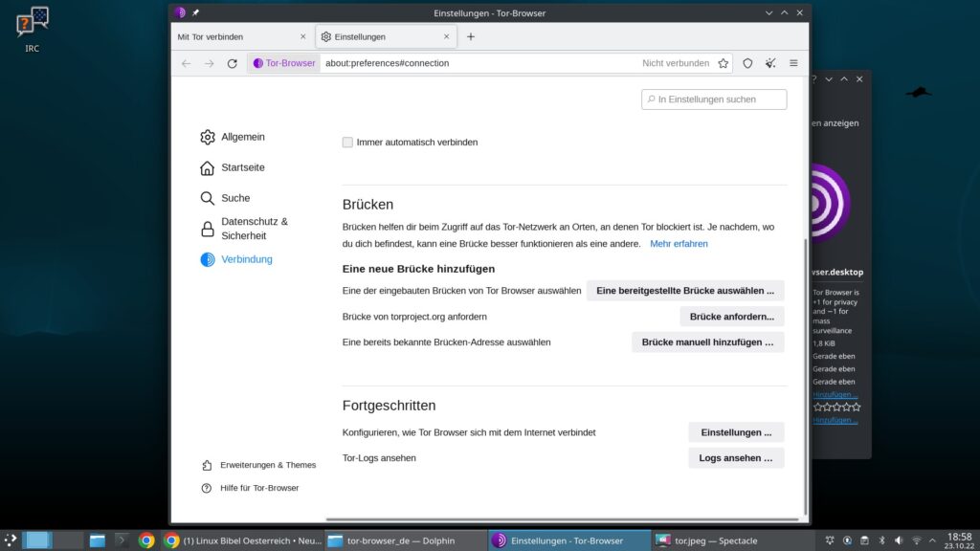Select the Einstellungen tab

click(x=387, y=37)
